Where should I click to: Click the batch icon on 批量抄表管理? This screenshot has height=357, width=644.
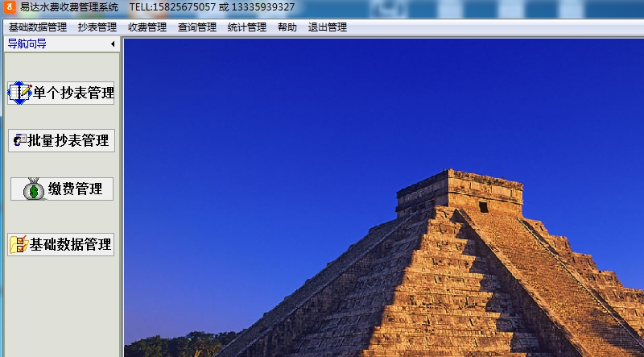(19, 140)
